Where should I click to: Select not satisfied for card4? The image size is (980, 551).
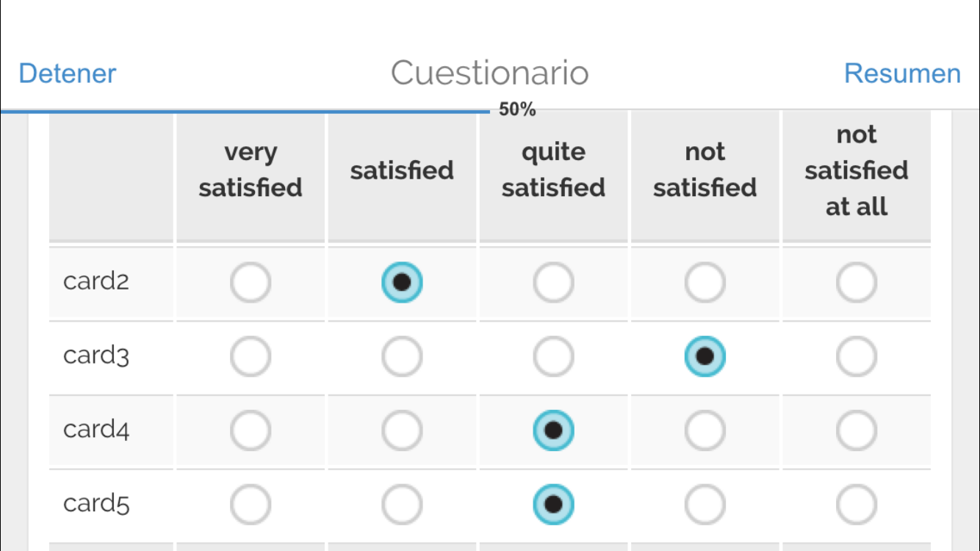click(705, 430)
